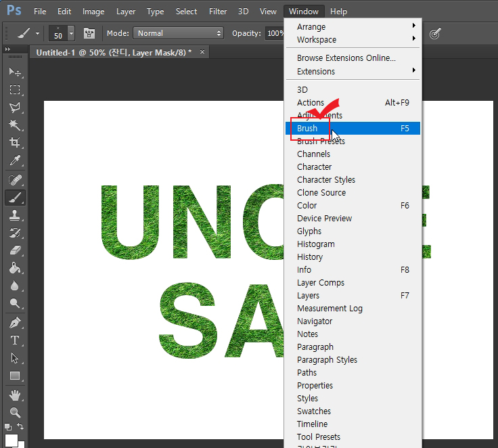This screenshot has height=448, width=498.
Task: Open the Mode Normal dropdown
Action: 178,33
